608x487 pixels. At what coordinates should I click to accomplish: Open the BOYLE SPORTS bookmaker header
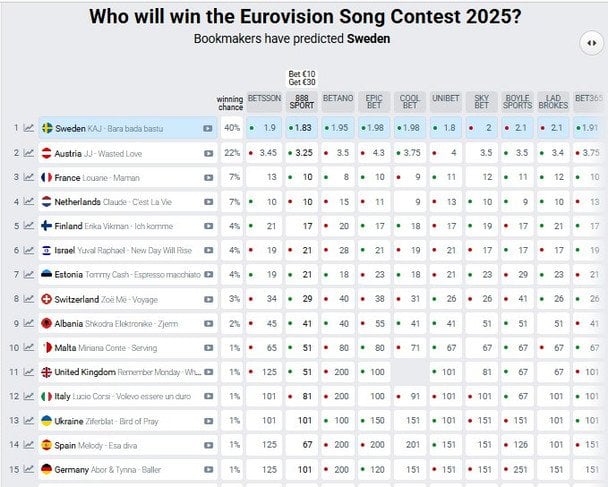pos(517,102)
